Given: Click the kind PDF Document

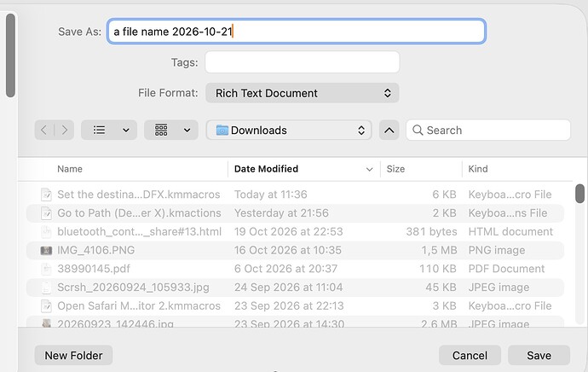Looking at the screenshot, I should 507,269.
